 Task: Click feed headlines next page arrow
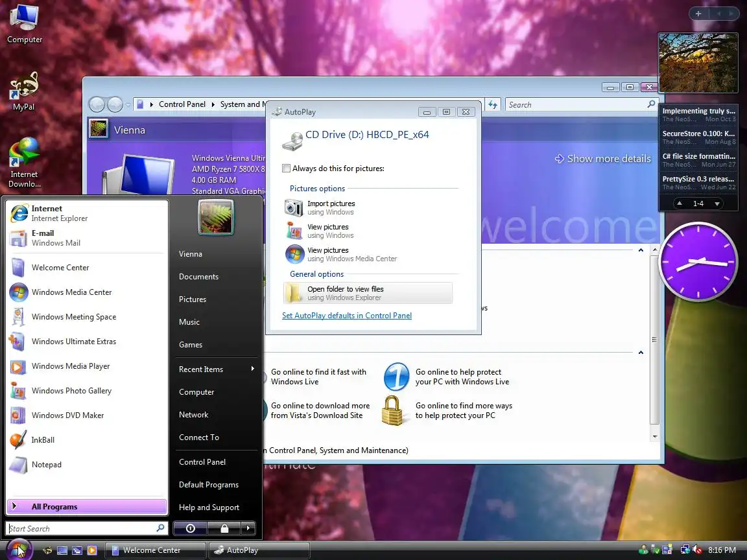pos(717,204)
